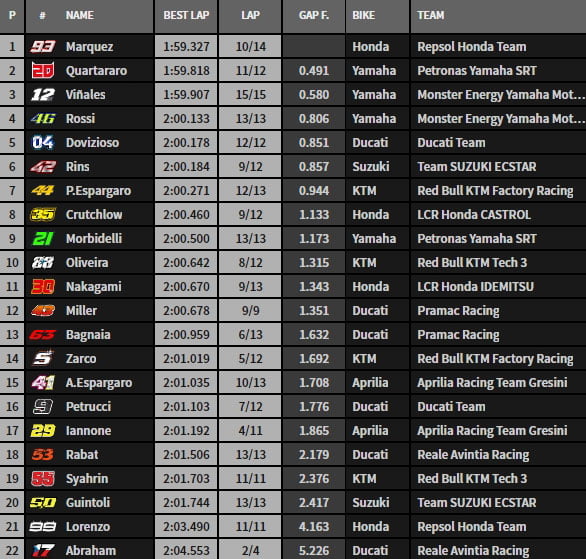Click rider name Bagnaia
Screen dimensions: 586x559
pyautogui.click(x=88, y=335)
